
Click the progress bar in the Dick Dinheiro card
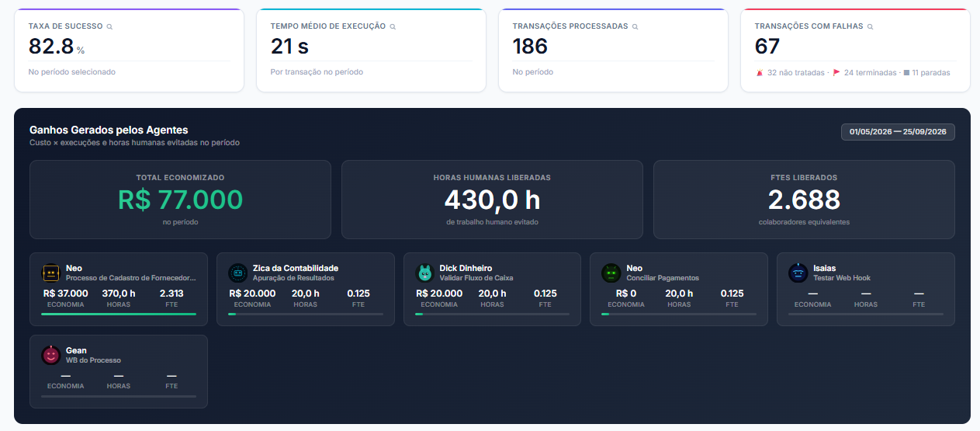(x=492, y=314)
